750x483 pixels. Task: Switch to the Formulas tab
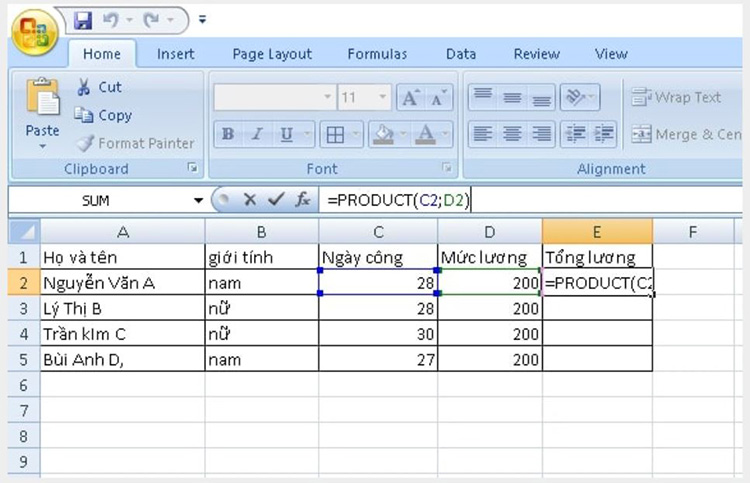(x=377, y=54)
